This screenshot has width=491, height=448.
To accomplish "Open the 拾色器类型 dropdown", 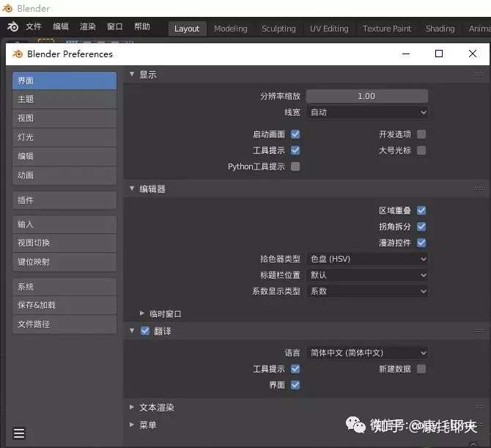I will 367,259.
